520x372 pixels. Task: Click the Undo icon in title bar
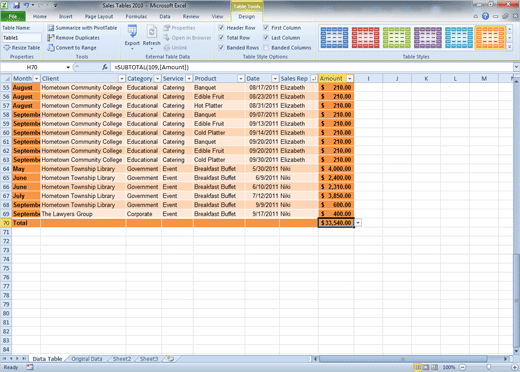[x=26, y=6]
